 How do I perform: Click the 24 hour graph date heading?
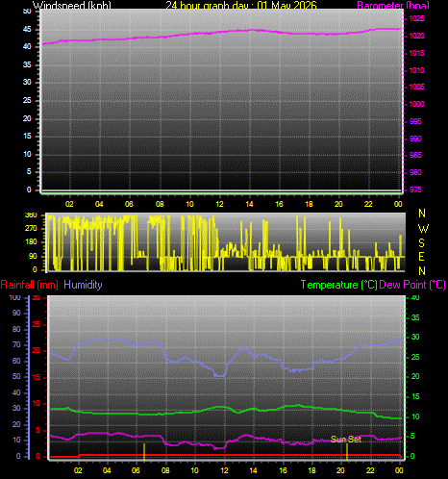241,6
